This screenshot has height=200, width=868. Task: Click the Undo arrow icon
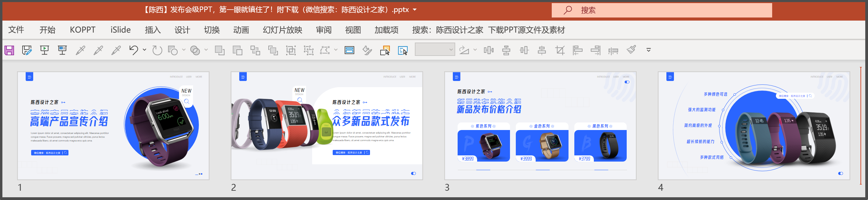(133, 50)
